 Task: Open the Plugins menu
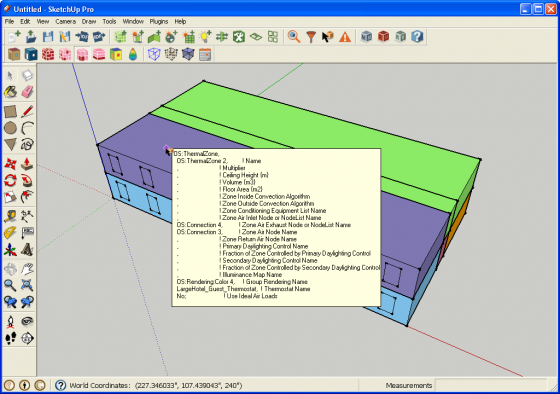point(159,21)
